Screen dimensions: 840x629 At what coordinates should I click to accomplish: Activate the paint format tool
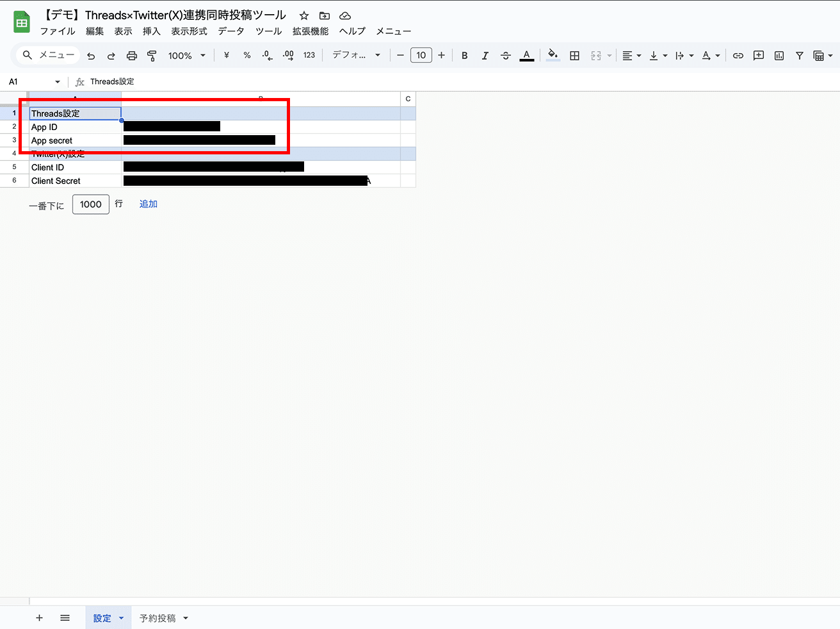tap(152, 56)
